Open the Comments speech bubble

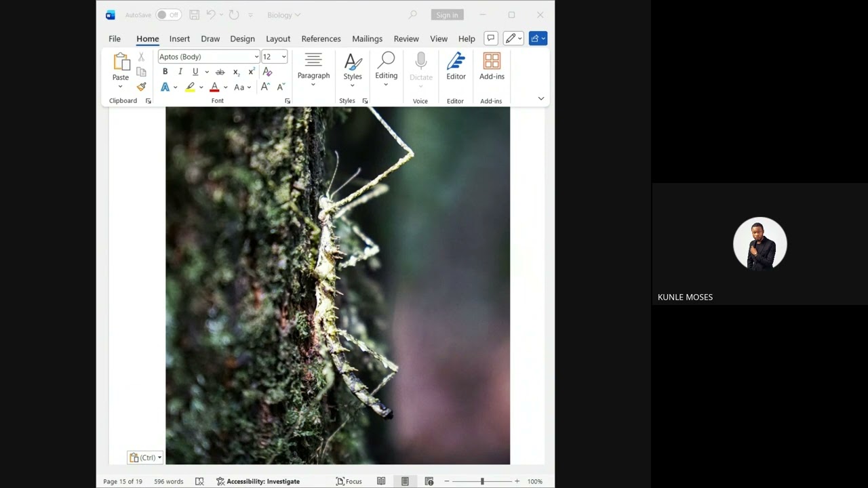click(491, 39)
